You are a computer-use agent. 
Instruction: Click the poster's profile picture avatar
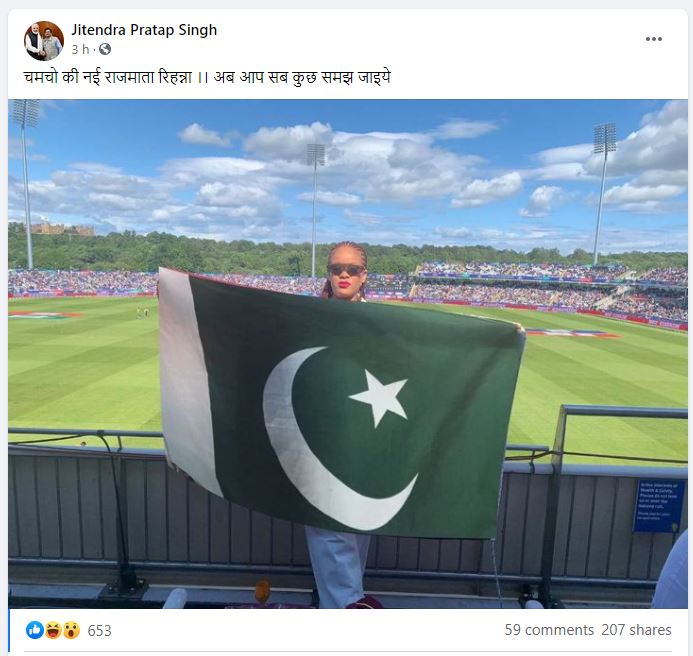(x=44, y=41)
